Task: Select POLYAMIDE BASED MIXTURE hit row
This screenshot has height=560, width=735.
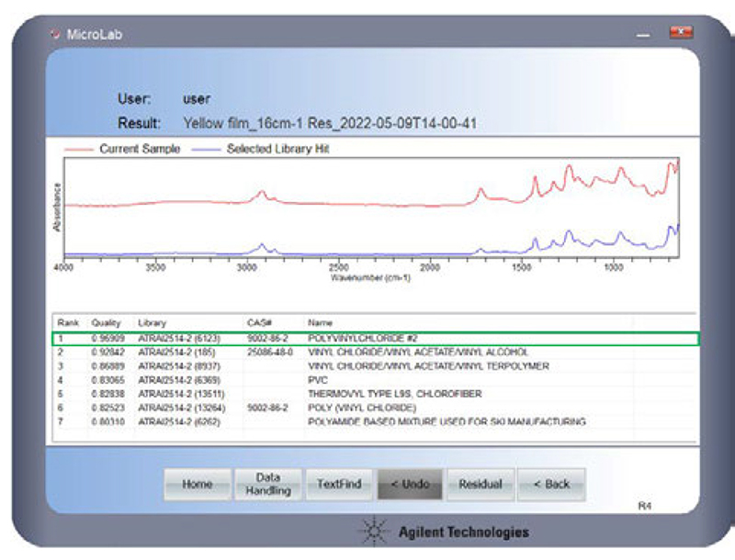Action: (x=376, y=422)
